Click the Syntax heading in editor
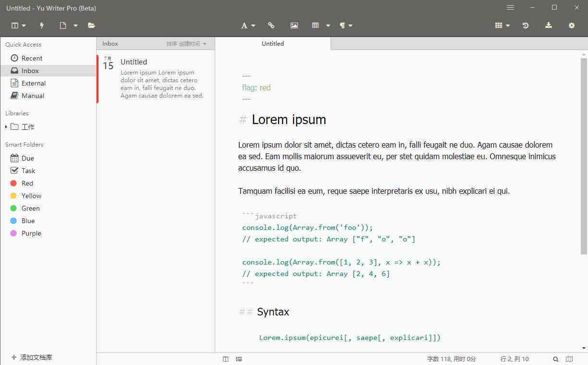This screenshot has height=365, width=588. click(x=273, y=312)
